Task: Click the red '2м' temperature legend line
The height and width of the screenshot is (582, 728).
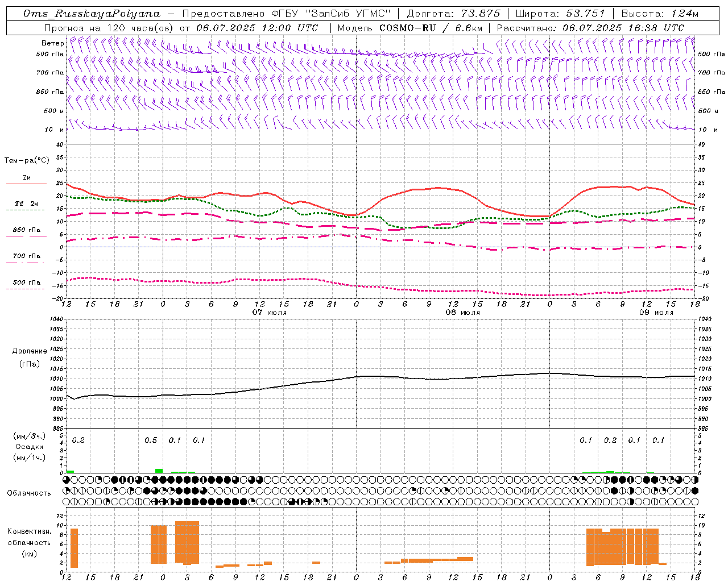Action: tap(26, 184)
